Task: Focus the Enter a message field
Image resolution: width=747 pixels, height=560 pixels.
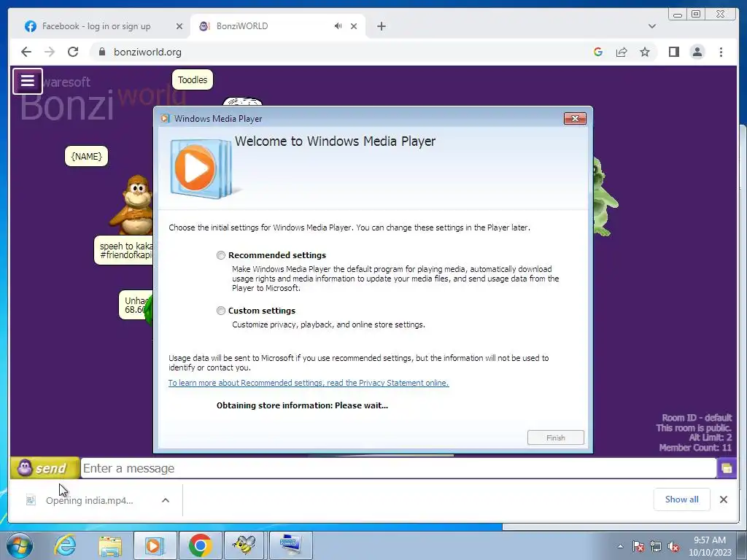Action: 398,469
